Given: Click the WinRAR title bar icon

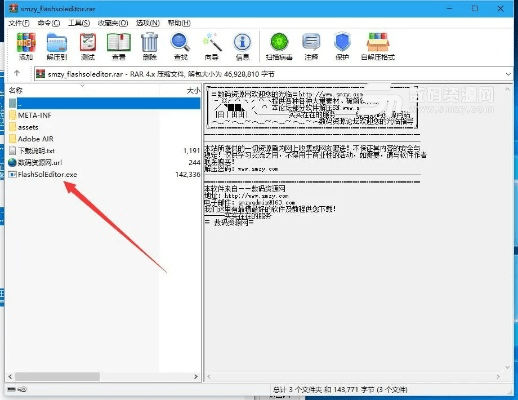Looking at the screenshot, I should 13,9.
